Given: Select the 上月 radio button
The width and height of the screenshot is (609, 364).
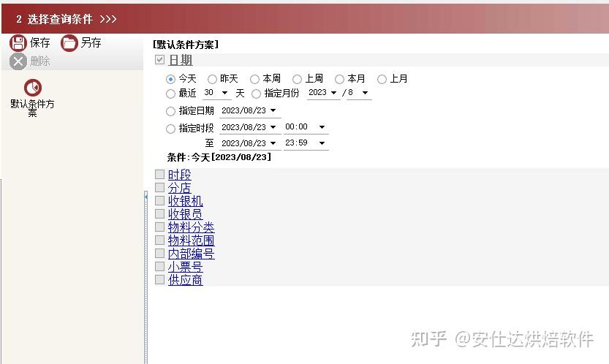Looking at the screenshot, I should pyautogui.click(x=382, y=79).
